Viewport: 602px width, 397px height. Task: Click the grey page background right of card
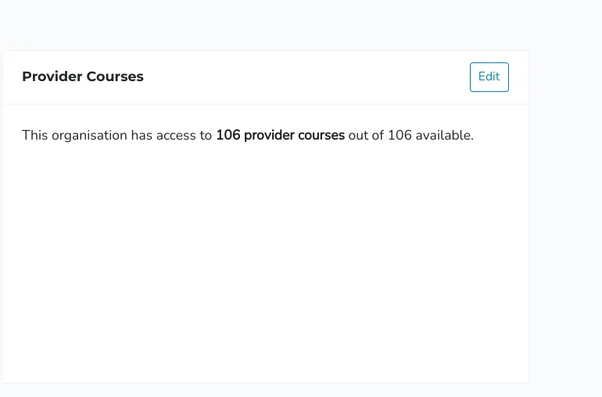[565, 215]
